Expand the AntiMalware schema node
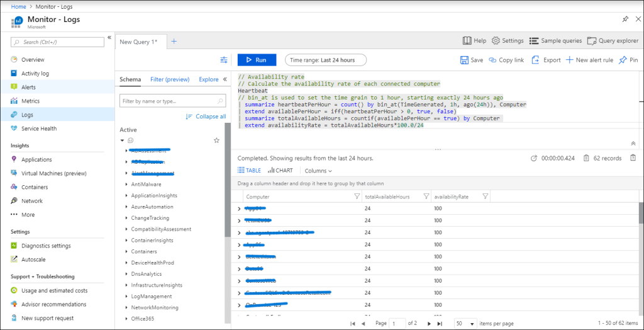 pyautogui.click(x=126, y=185)
